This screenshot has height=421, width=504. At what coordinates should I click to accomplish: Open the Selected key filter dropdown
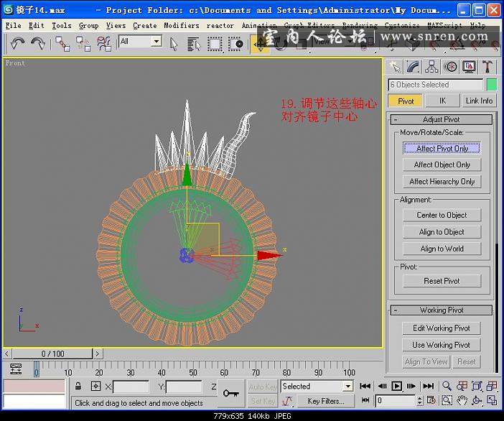coord(317,387)
